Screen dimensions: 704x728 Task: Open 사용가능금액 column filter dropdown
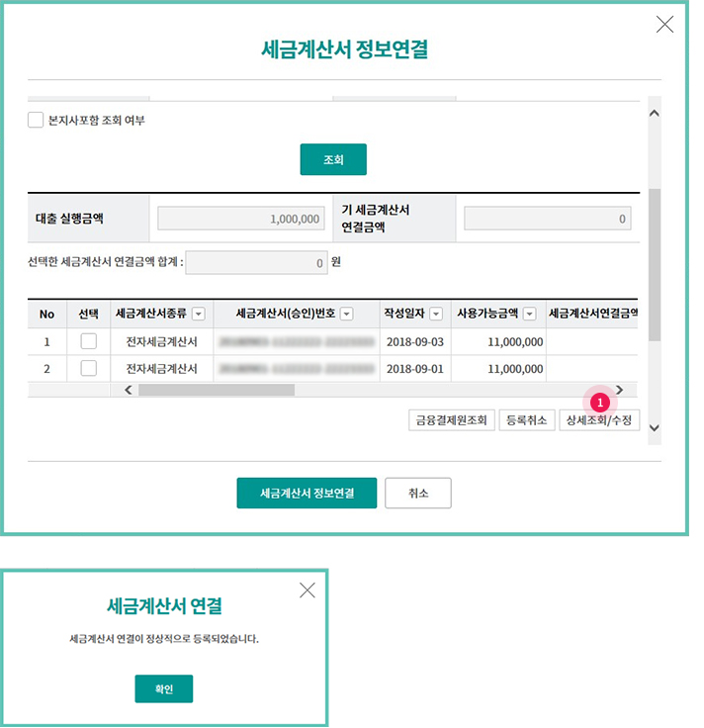(x=529, y=314)
